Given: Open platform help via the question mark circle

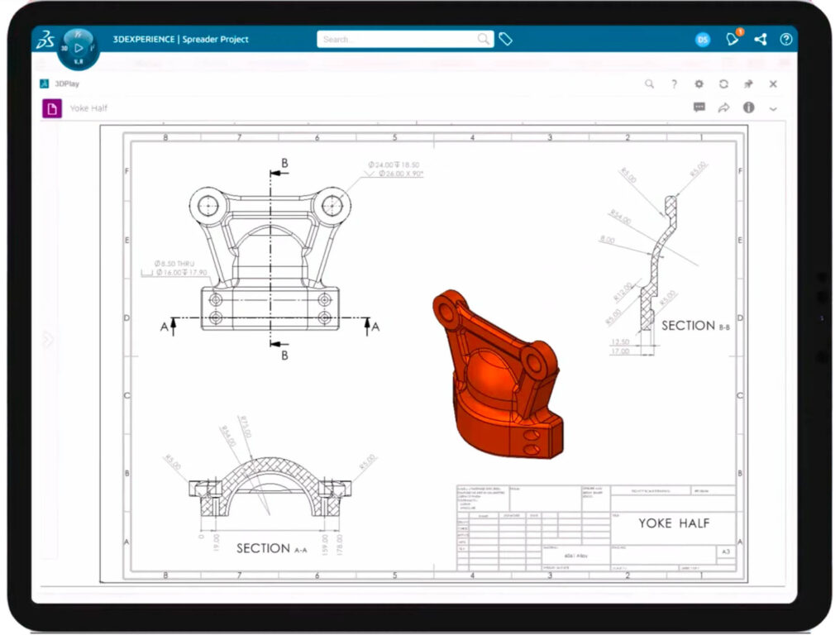Looking at the screenshot, I should pos(786,39).
